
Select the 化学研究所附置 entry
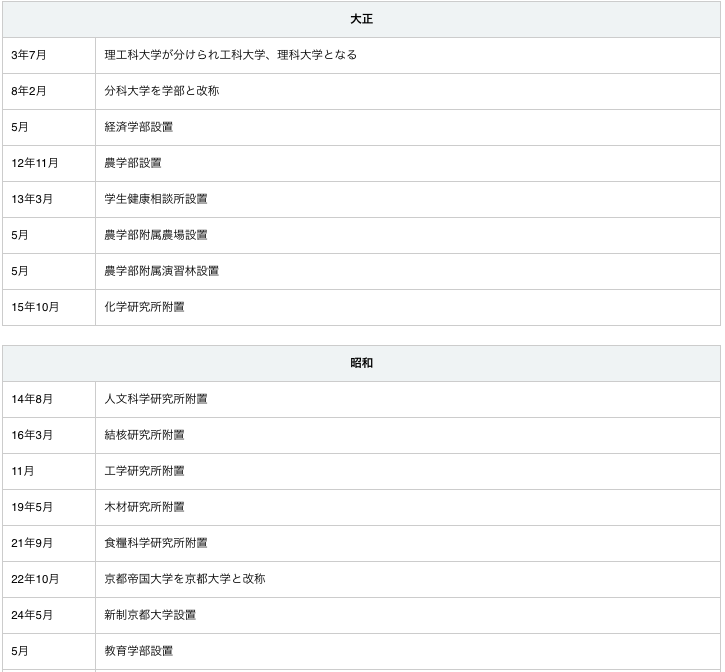click(x=408, y=308)
